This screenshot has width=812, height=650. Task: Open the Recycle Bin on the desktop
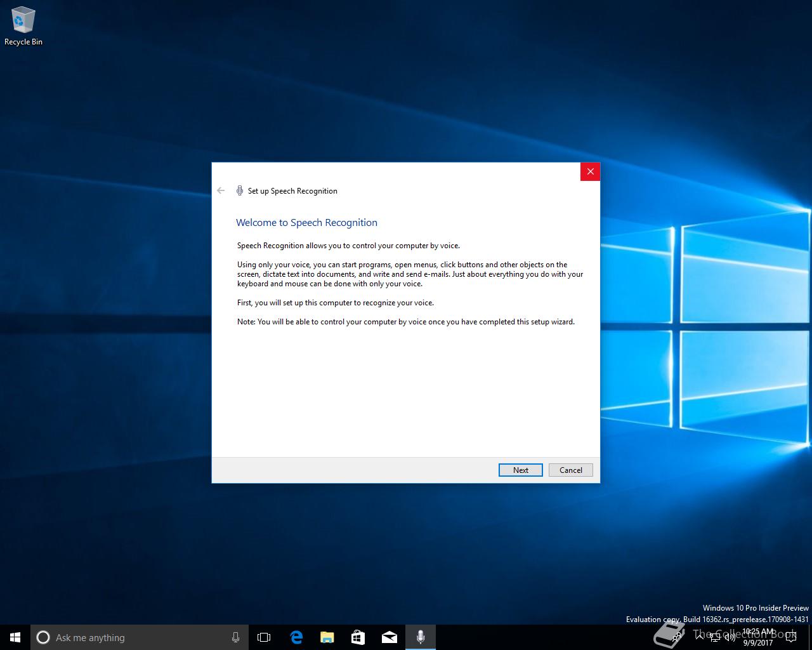coord(23,27)
